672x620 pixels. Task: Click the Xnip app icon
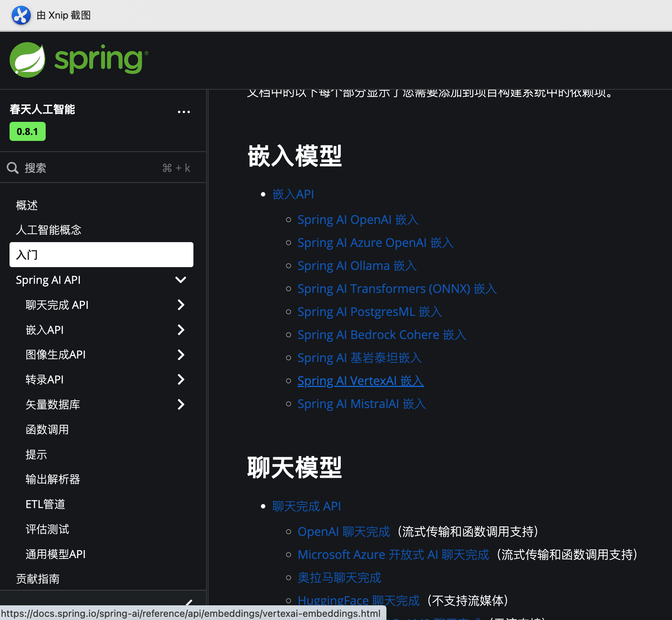click(21, 15)
